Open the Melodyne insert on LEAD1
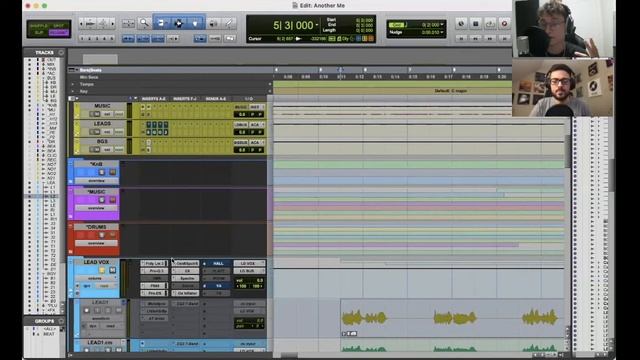640x360 pixels. 155,304
